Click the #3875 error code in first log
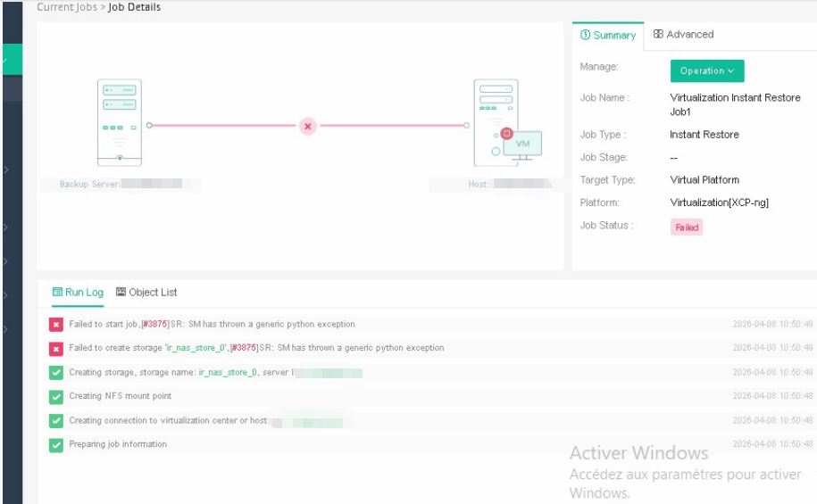Viewport: 817px width, 504px height. pyautogui.click(x=155, y=324)
